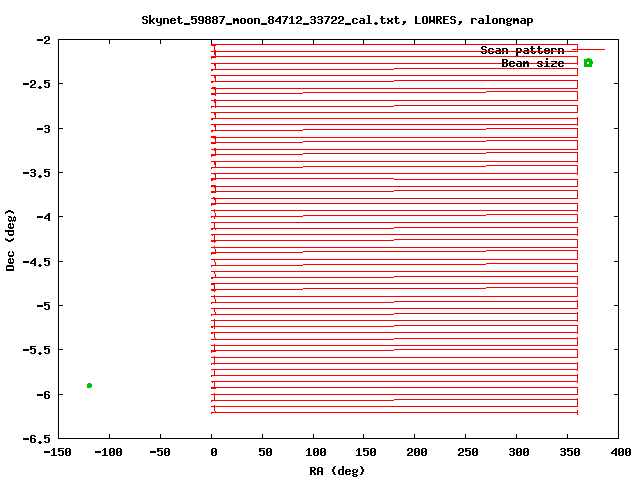Viewport: 640px width, 480px height.
Task: Click the y-axis tick label -2
Action: click(x=44, y=40)
